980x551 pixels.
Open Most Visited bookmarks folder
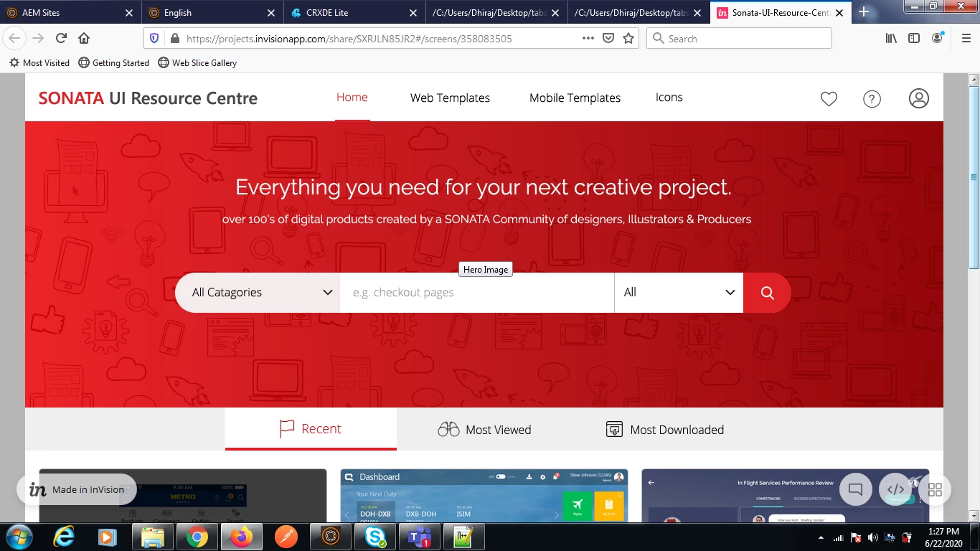click(x=39, y=63)
